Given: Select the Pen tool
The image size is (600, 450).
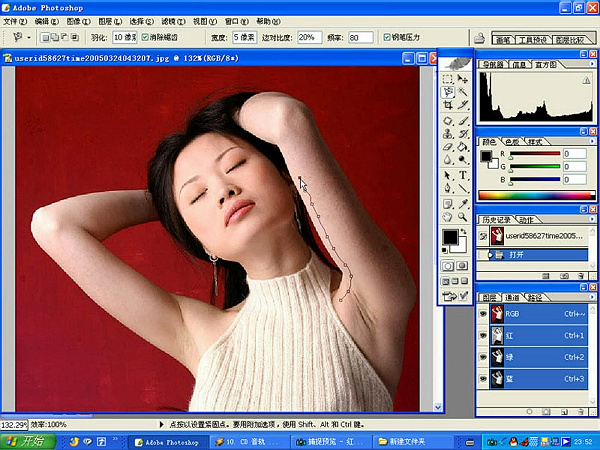Looking at the screenshot, I should (x=448, y=188).
